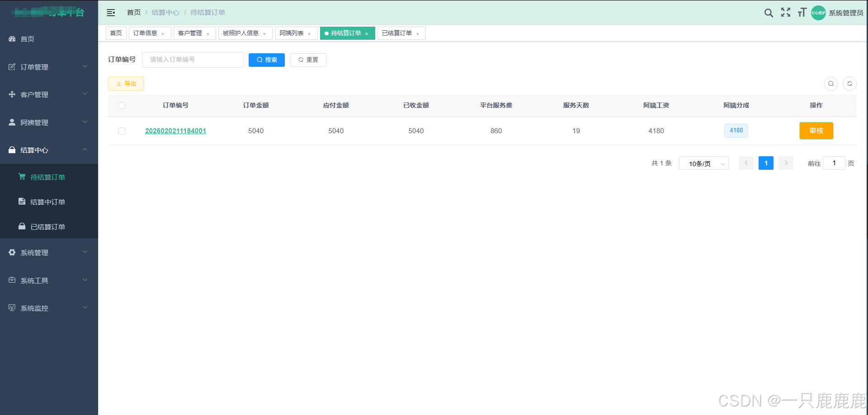Close the 订单信息 tab

click(x=163, y=34)
